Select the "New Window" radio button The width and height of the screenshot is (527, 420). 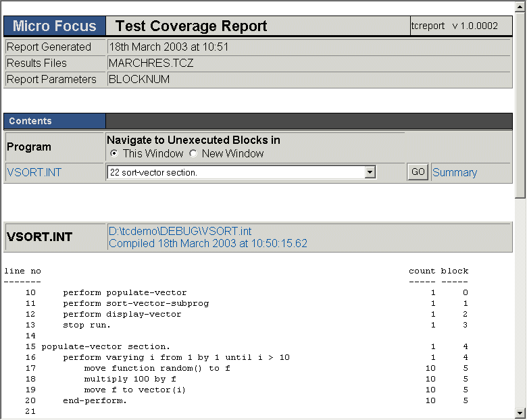click(193, 154)
